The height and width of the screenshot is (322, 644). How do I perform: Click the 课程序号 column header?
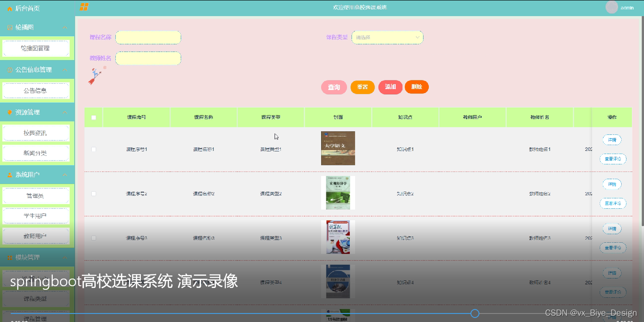click(x=136, y=117)
